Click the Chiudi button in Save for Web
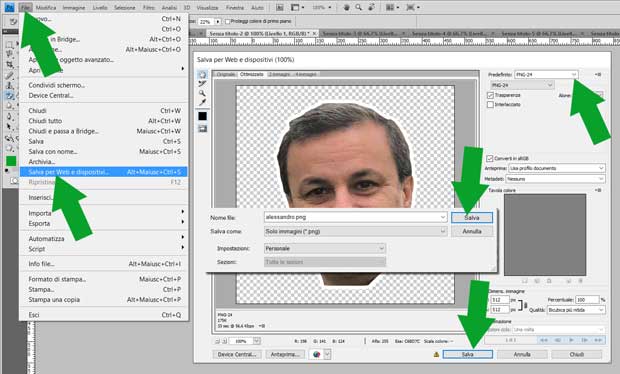The width and height of the screenshot is (620, 374). pos(577,354)
